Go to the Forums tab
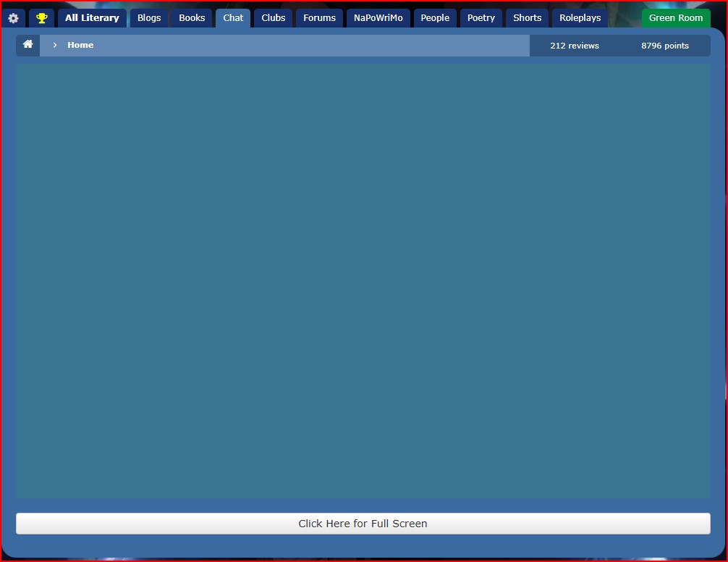 [x=319, y=18]
